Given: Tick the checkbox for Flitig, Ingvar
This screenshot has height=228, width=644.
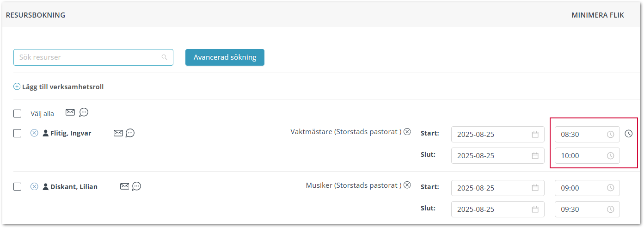Looking at the screenshot, I should point(18,133).
